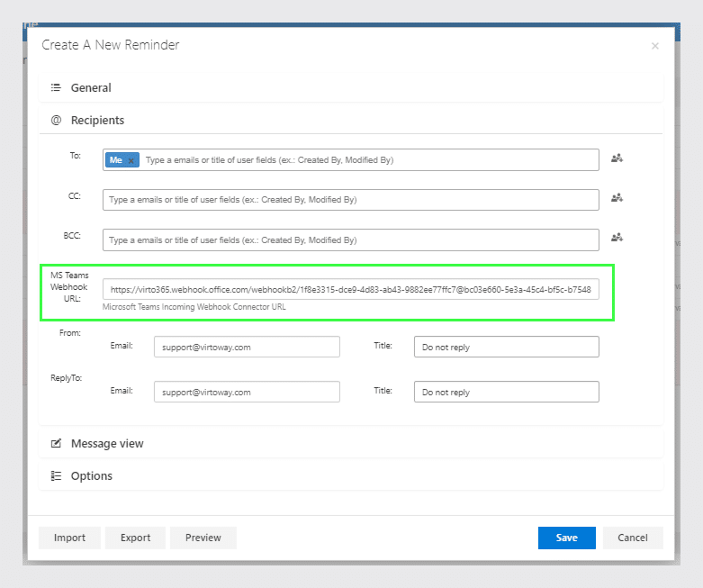
Task: Expand the Options section
Action: coord(351,475)
